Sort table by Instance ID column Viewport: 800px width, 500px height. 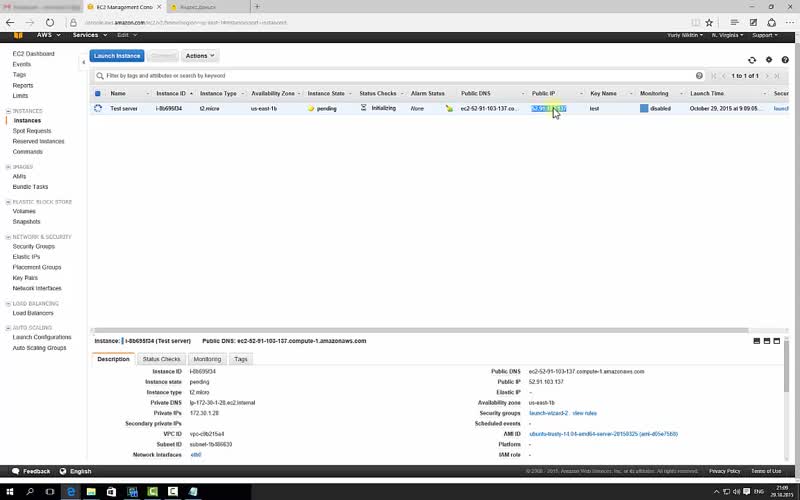click(x=171, y=93)
